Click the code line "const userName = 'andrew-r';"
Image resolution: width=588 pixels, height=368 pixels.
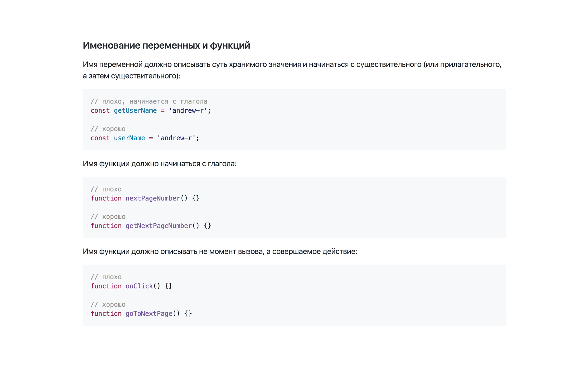pos(145,138)
